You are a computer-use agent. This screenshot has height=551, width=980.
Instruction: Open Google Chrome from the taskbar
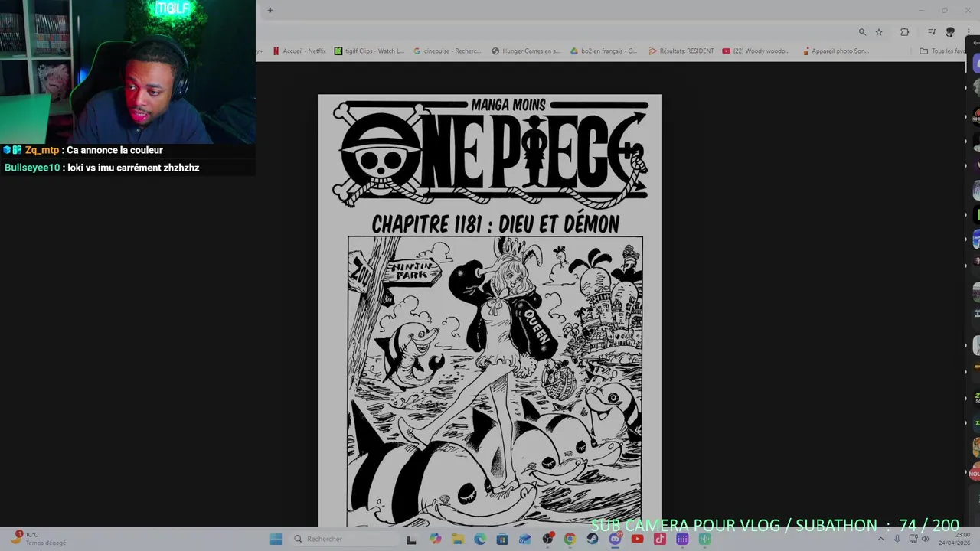click(x=570, y=539)
